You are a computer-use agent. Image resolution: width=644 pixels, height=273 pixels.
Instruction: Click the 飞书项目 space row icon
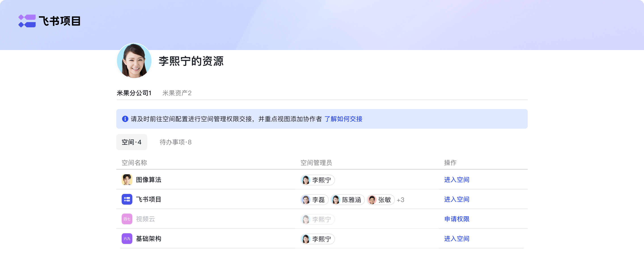127,199
